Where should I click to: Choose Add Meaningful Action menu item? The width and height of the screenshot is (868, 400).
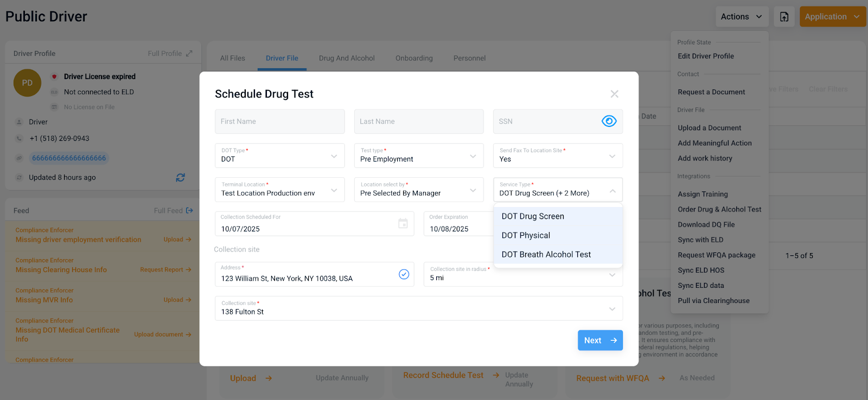coord(714,143)
